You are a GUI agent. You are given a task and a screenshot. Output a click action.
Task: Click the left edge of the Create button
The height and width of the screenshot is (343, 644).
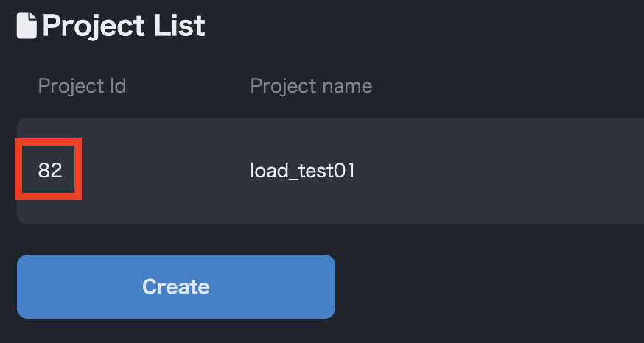pyautogui.click(x=25, y=286)
